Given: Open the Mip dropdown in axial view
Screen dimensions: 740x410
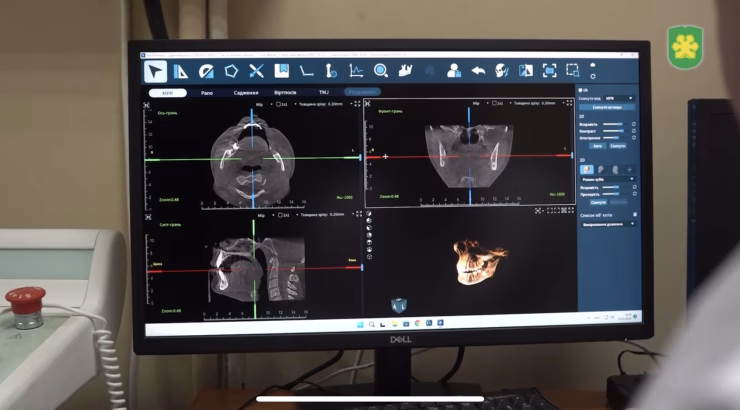Looking at the screenshot, I should 263,102.
